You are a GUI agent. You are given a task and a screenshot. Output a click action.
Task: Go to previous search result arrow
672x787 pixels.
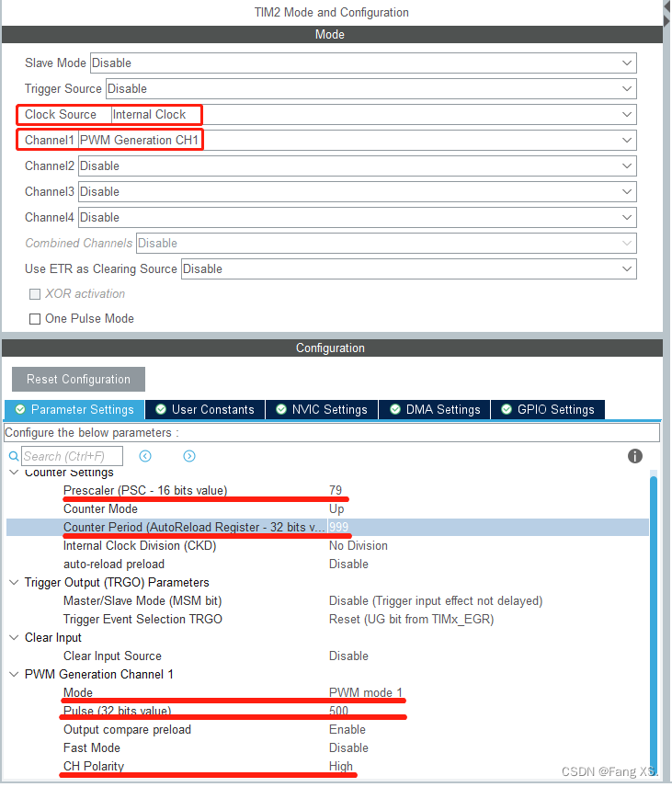(x=145, y=456)
